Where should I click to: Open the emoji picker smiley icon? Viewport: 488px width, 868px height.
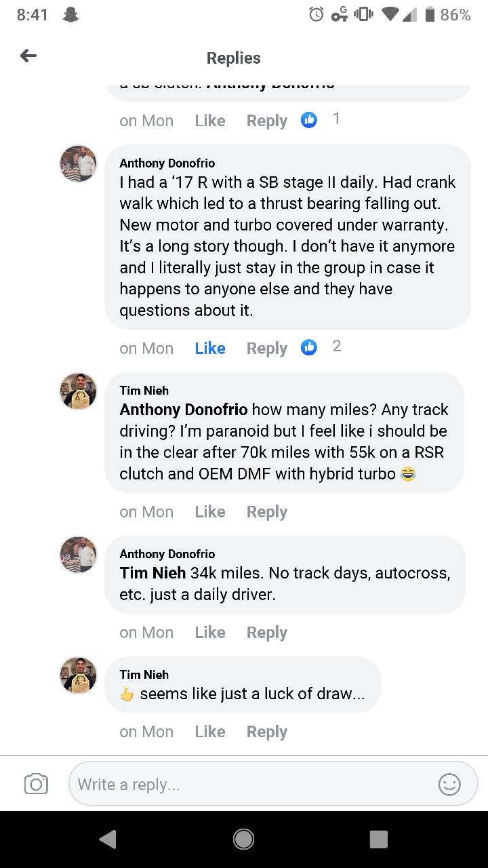pyautogui.click(x=449, y=785)
